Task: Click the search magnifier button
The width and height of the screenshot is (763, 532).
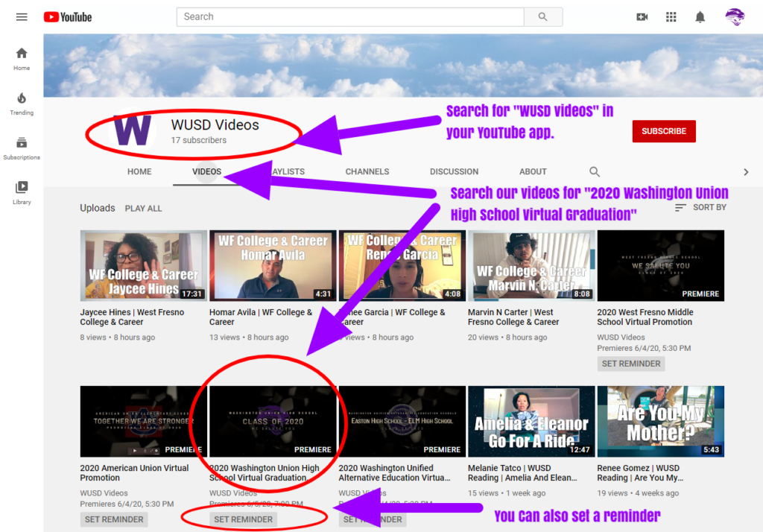Action: (x=543, y=17)
